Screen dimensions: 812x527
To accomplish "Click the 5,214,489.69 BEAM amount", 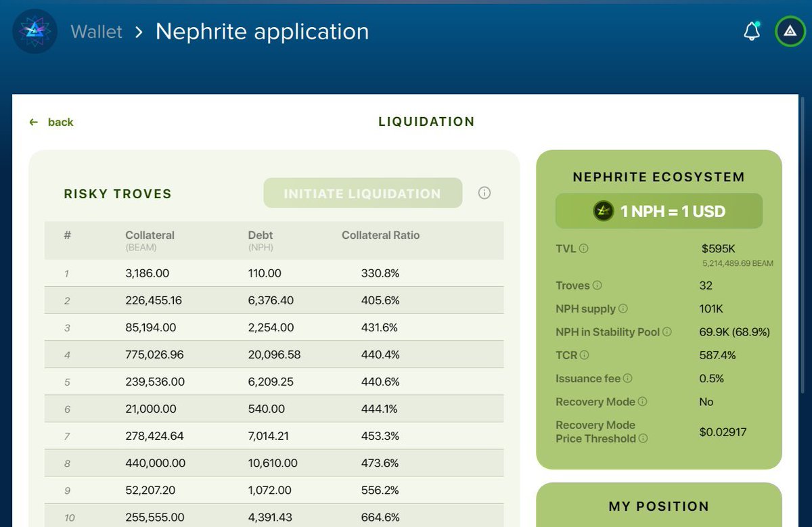I will click(x=738, y=263).
